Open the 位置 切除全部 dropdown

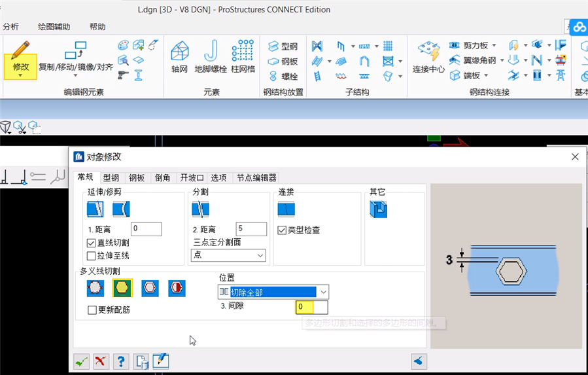[x=273, y=292]
